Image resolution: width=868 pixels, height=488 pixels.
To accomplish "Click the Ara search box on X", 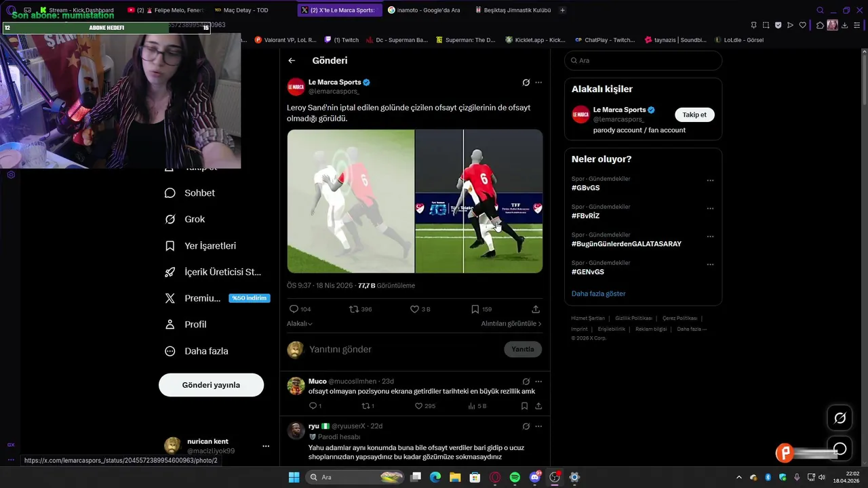I will pos(643,60).
